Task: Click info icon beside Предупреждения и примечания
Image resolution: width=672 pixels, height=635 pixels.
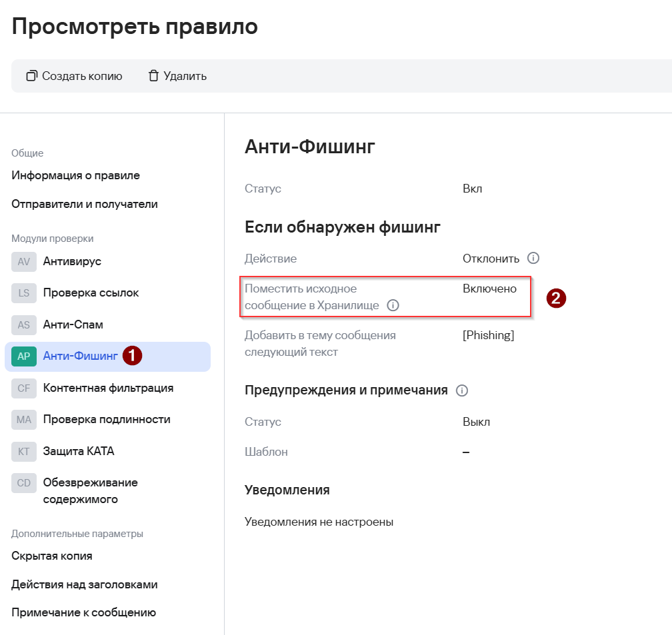Action: tap(462, 390)
